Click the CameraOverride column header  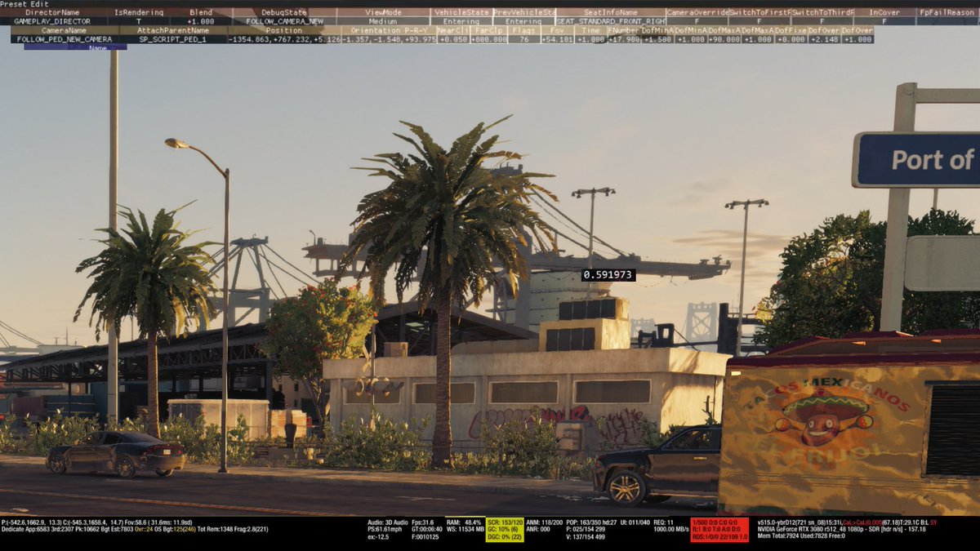(x=697, y=13)
